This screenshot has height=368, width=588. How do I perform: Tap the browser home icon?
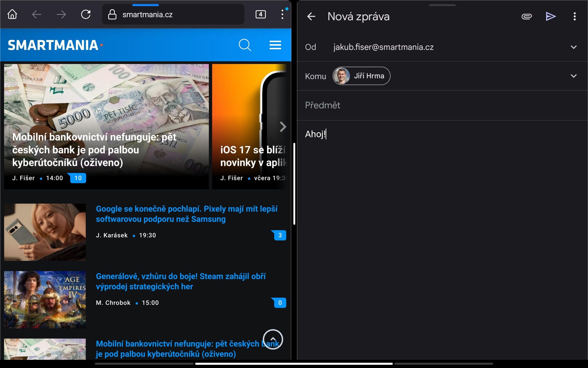point(12,14)
